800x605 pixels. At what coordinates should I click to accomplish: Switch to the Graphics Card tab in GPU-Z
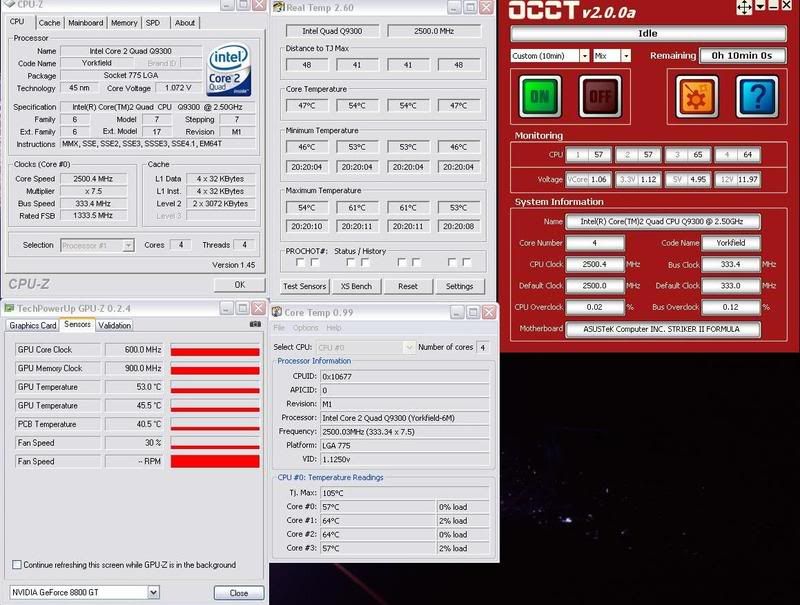[33, 325]
